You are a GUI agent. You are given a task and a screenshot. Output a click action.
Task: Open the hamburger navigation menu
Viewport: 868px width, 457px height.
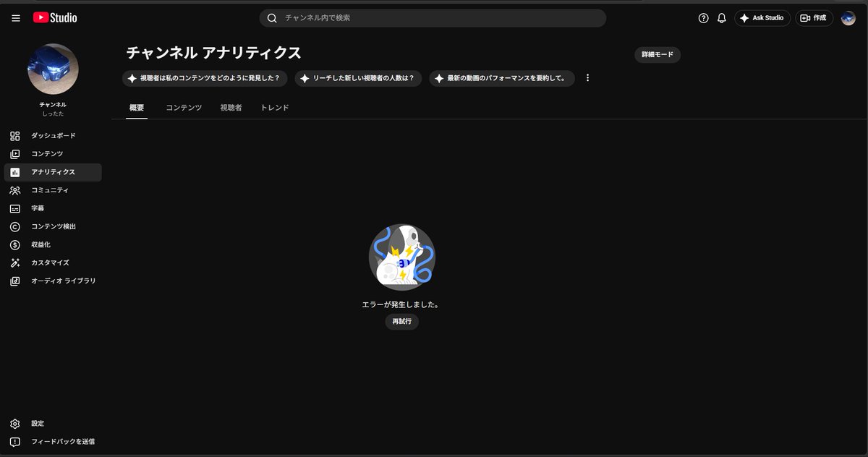[16, 18]
